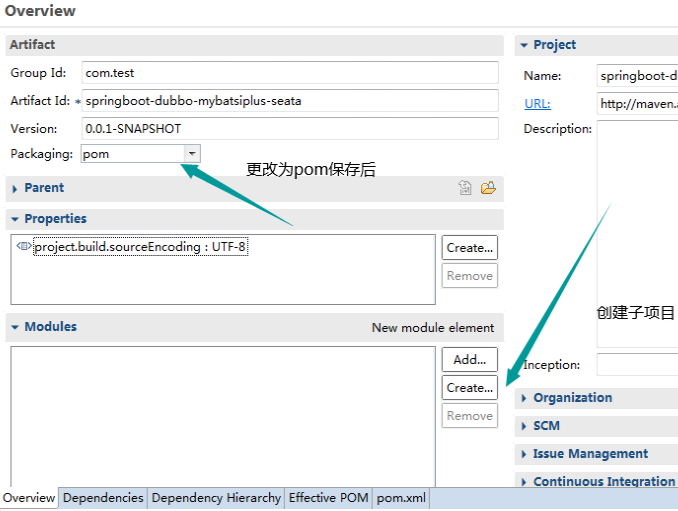Click the select parent folder icon
The image size is (678, 511).
coord(488,188)
